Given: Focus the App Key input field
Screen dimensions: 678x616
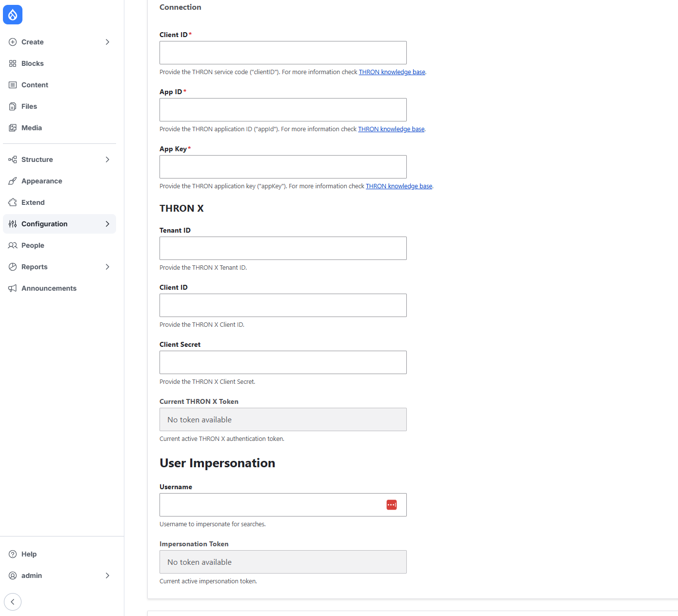Looking at the screenshot, I should click(283, 167).
